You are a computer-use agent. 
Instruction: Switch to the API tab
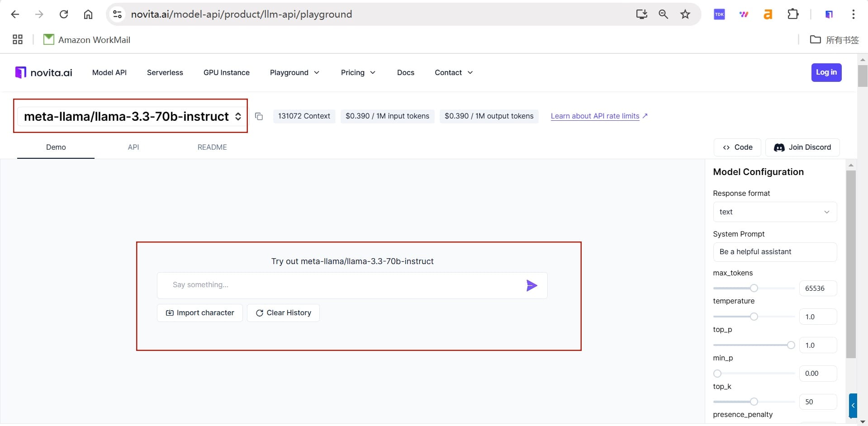pos(133,147)
